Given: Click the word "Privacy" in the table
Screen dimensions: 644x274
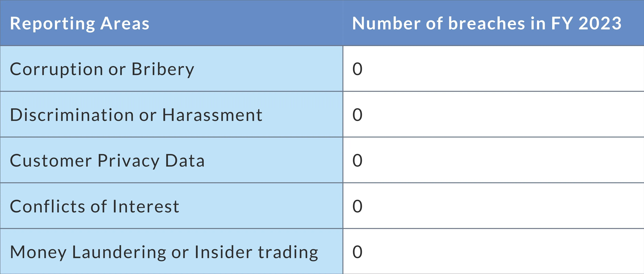Looking at the screenshot, I should (128, 161).
